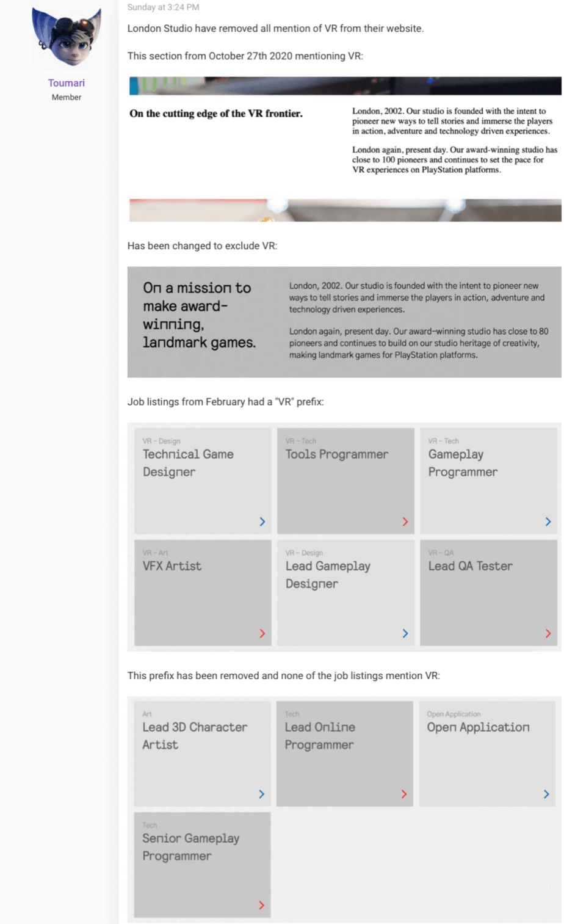Click the 'Art' category label
The width and height of the screenshot is (564, 924).
click(147, 714)
